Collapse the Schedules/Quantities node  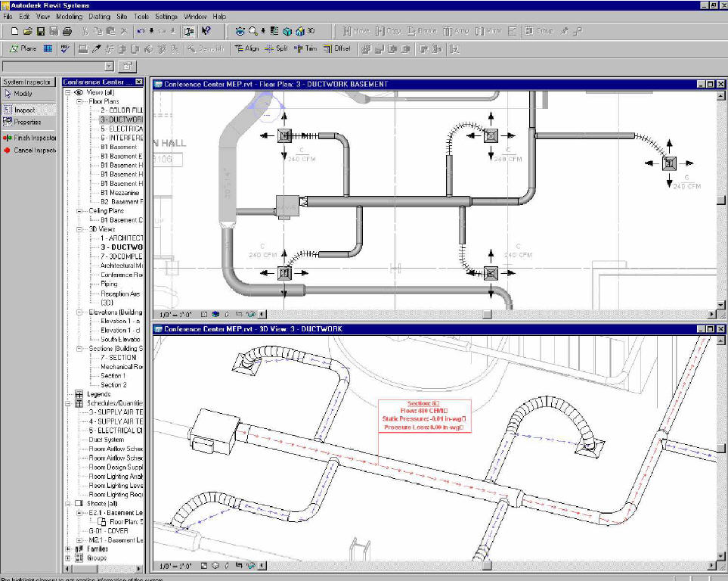(x=68, y=403)
